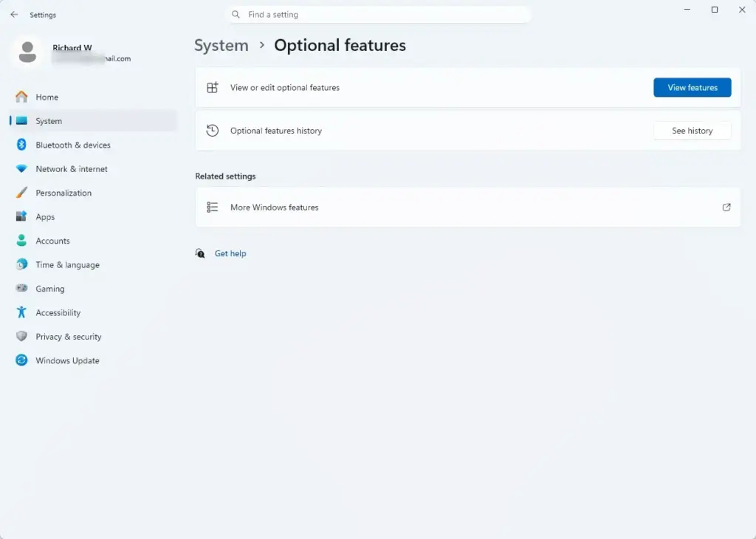Open the Get help link

(230, 253)
